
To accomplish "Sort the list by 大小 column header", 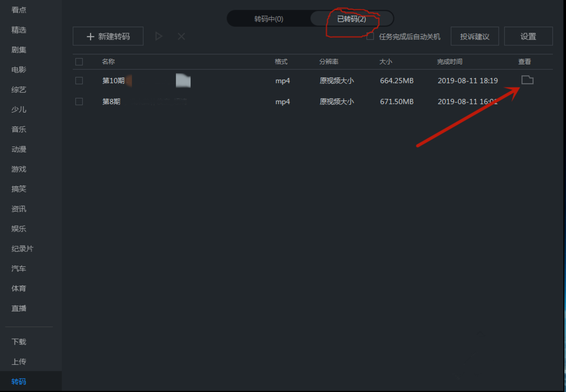I will click(385, 62).
